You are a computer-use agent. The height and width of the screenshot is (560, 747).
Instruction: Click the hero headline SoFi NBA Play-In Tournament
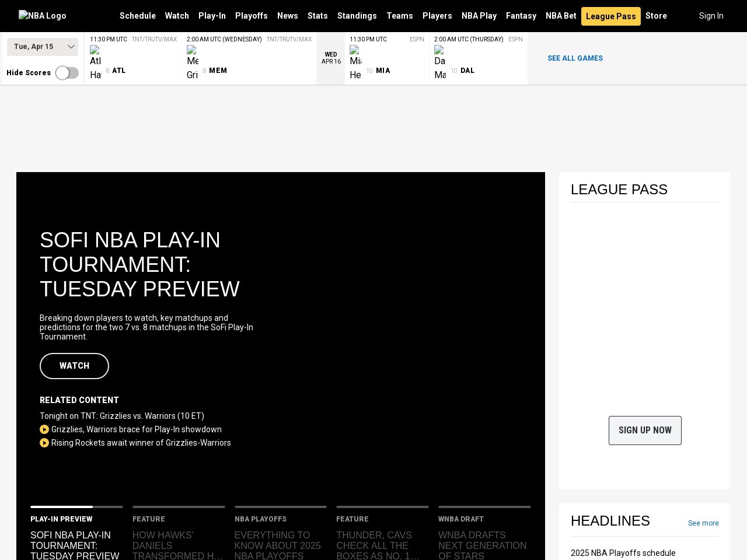tap(139, 265)
